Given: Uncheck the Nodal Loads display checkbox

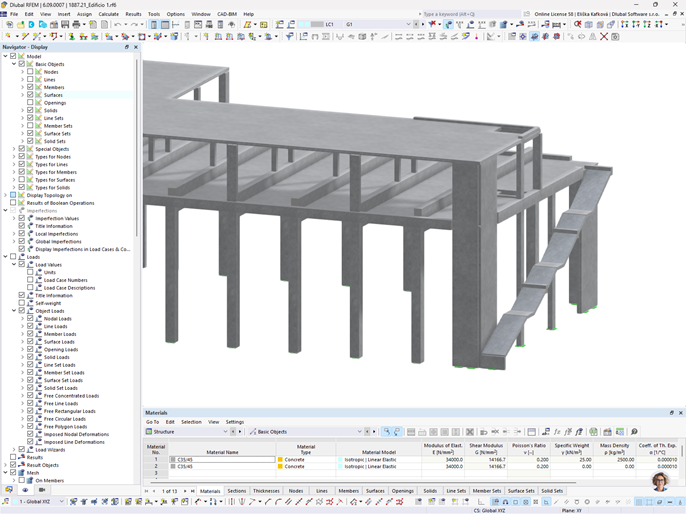Looking at the screenshot, I should point(30,319).
